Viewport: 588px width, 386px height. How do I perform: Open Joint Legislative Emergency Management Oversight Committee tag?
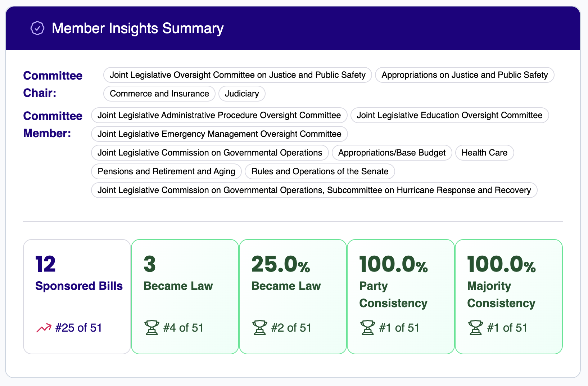point(220,134)
